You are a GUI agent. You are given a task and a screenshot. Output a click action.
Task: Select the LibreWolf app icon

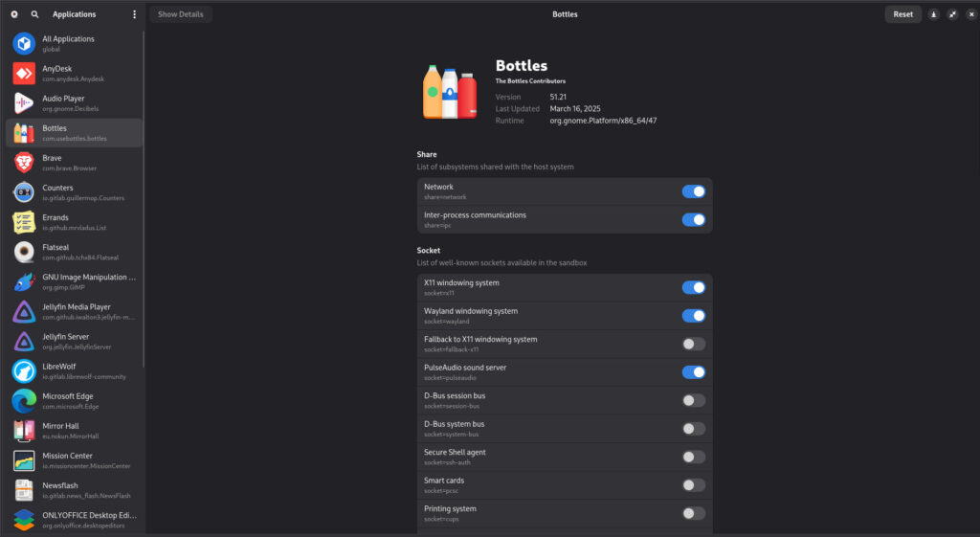[x=24, y=371]
